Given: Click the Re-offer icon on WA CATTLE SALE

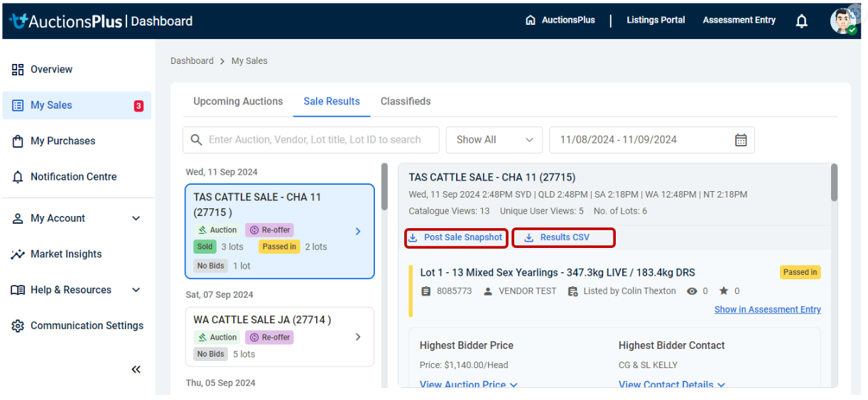Looking at the screenshot, I should coord(253,337).
